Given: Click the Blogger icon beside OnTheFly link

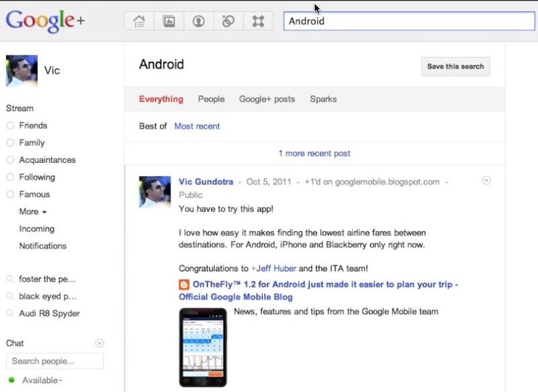Looking at the screenshot, I should [x=184, y=284].
